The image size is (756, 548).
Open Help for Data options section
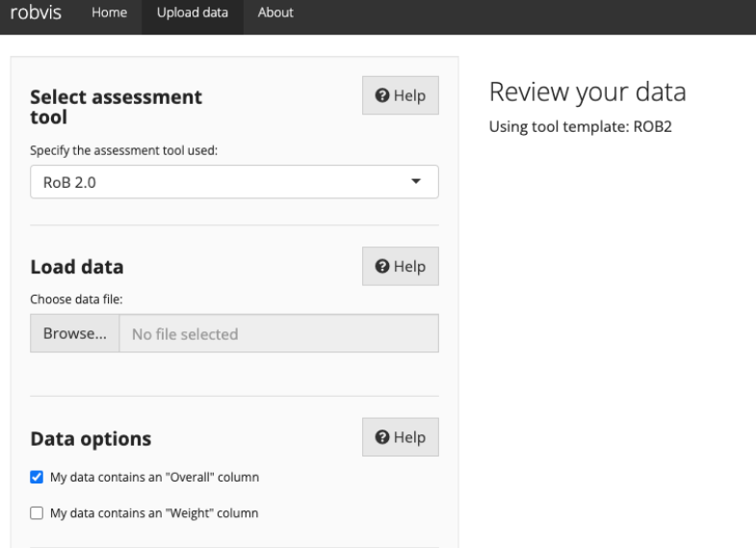coord(401,437)
